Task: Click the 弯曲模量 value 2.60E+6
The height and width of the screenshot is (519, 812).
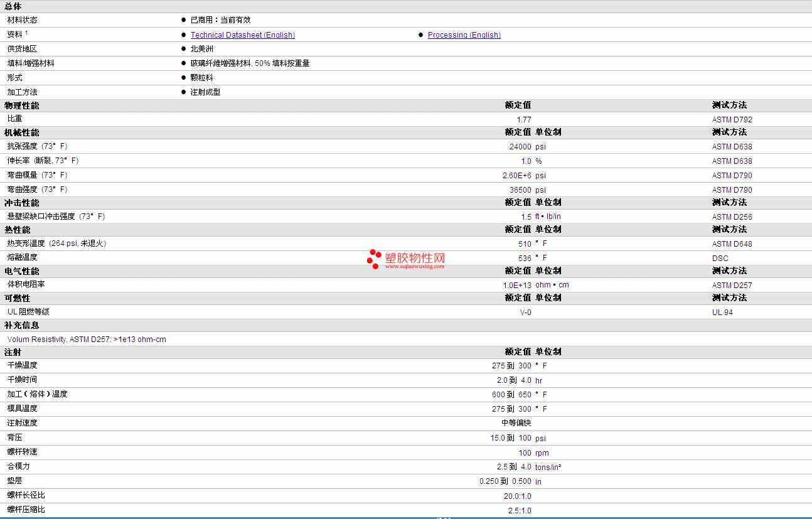Action: point(517,176)
